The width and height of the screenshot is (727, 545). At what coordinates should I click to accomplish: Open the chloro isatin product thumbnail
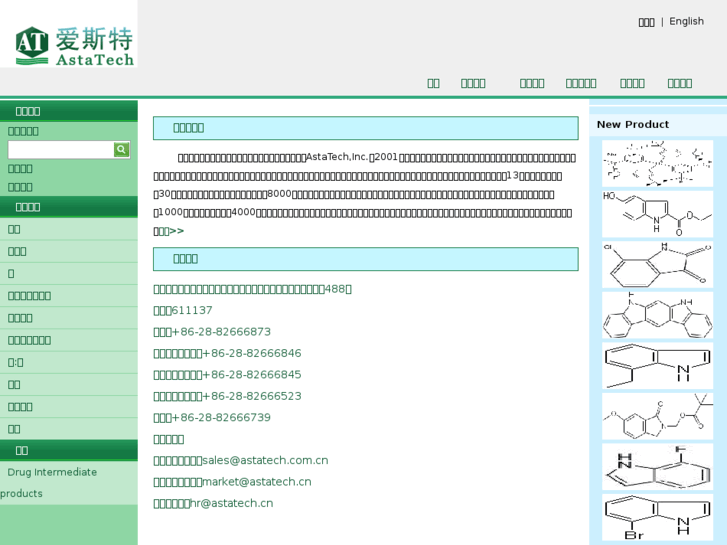click(x=657, y=264)
